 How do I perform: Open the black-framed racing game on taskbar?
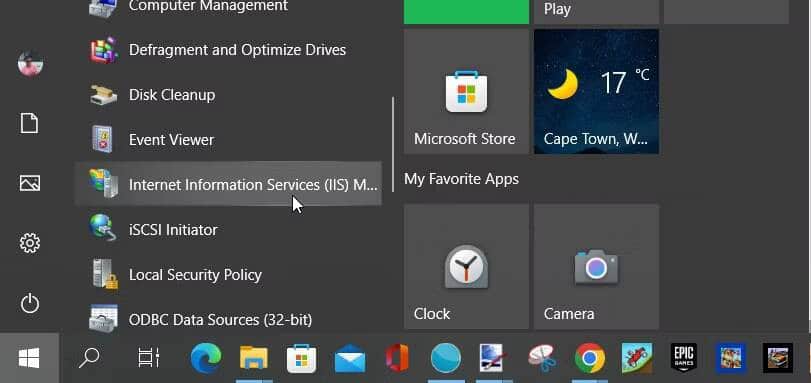point(778,358)
